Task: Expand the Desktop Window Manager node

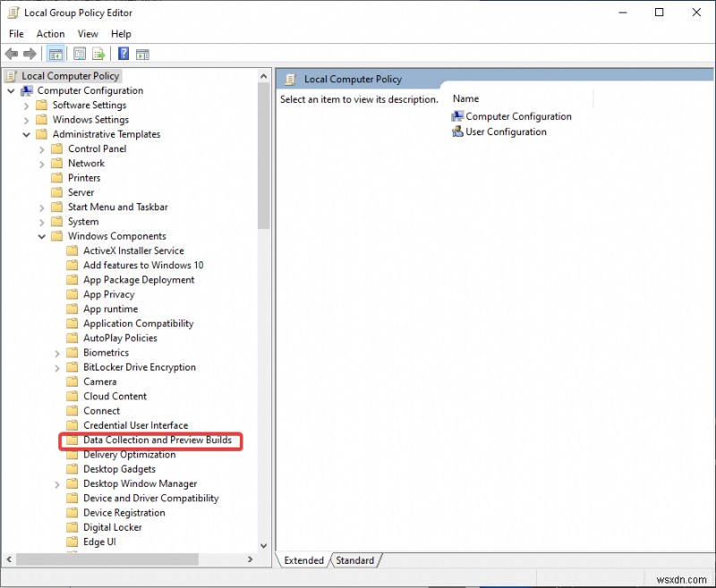Action: point(57,483)
